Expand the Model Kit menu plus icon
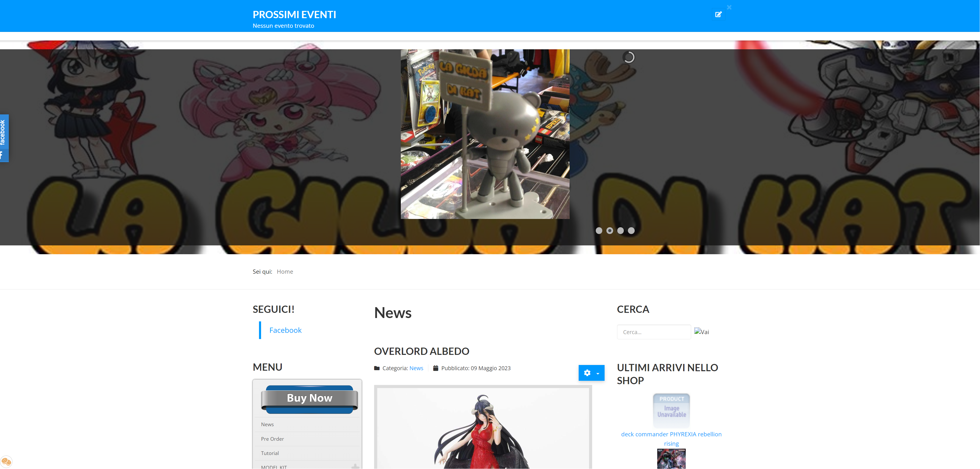This screenshot has height=469, width=980. click(x=355, y=466)
